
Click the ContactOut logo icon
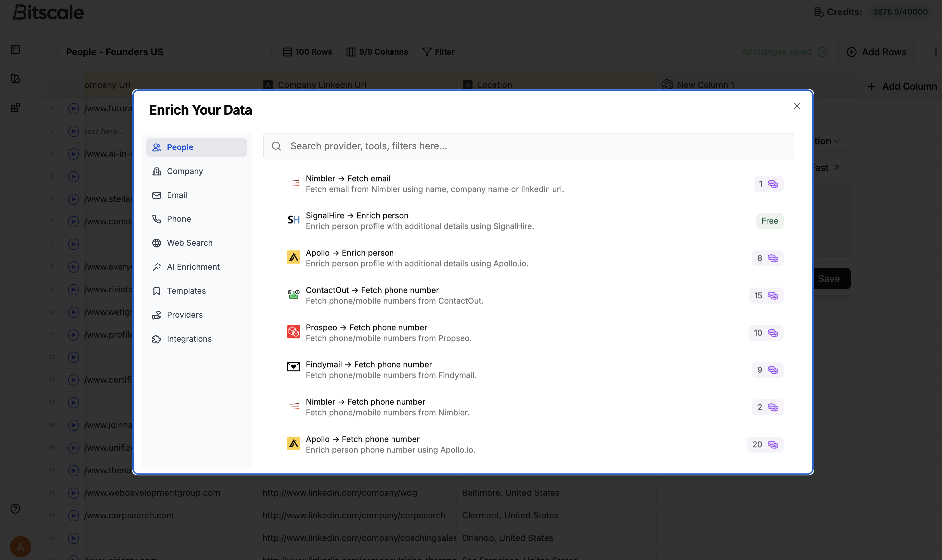click(x=294, y=294)
